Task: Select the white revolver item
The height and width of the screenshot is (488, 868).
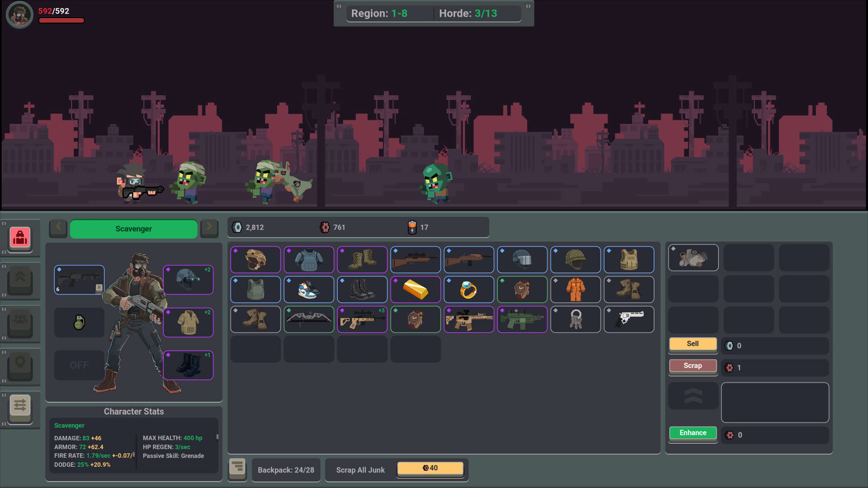Action: point(629,319)
